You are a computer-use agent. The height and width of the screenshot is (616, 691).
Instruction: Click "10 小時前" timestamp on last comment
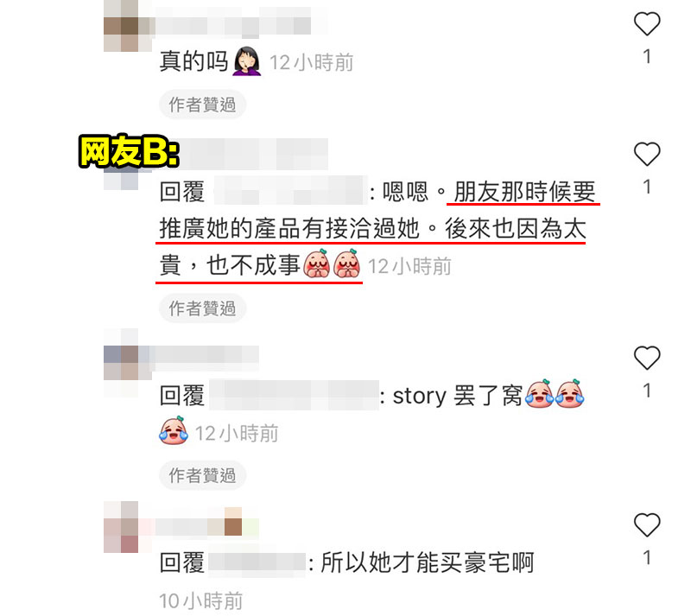tap(201, 601)
